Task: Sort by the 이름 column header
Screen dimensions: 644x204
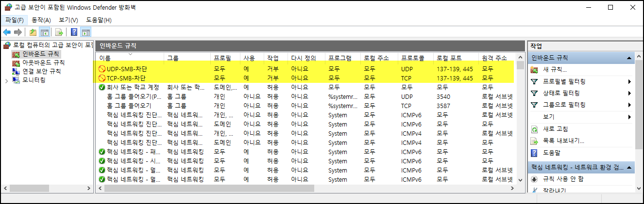Action: coord(130,58)
